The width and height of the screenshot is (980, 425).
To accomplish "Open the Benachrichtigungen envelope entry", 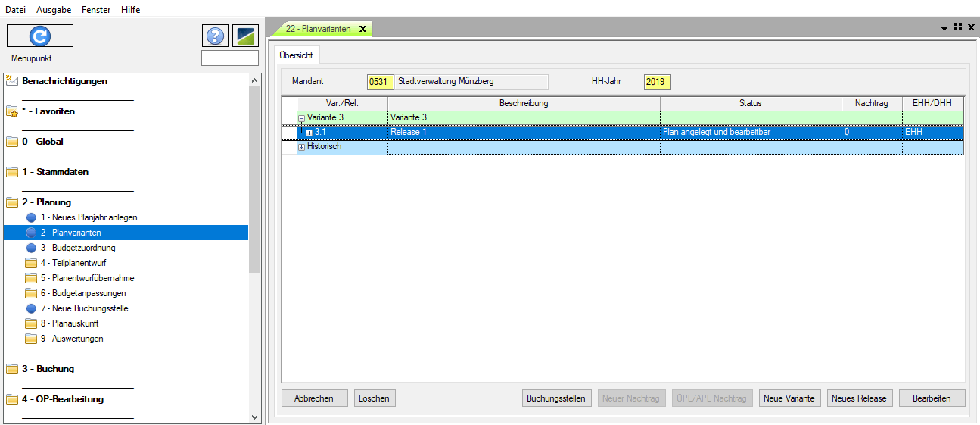I will [64, 81].
